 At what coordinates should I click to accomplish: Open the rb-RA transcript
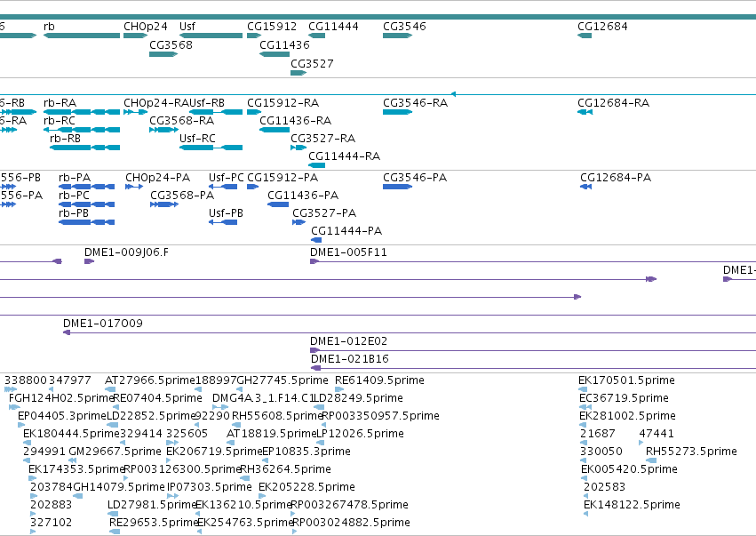[x=82, y=112]
